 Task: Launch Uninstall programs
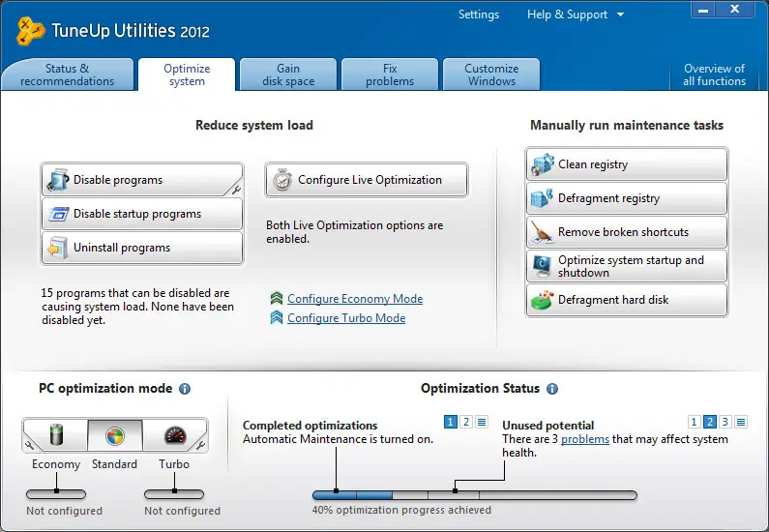pyautogui.click(x=142, y=248)
